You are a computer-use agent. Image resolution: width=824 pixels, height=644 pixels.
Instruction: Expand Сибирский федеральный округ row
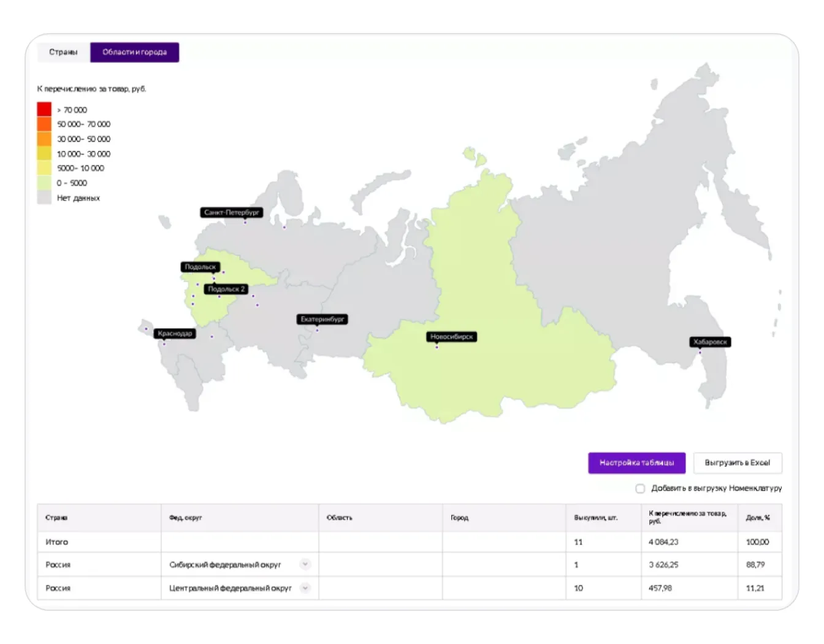pos(305,564)
